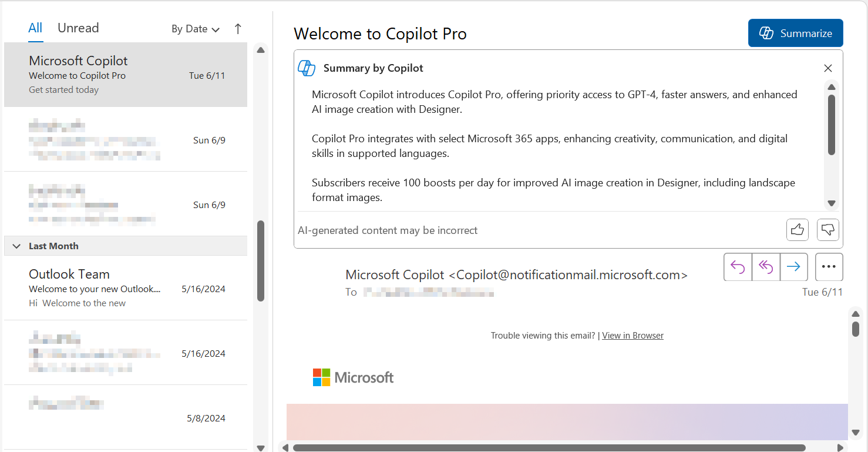868x452 pixels.
Task: Give the Copilot summary a thumbs up
Action: [x=797, y=229]
